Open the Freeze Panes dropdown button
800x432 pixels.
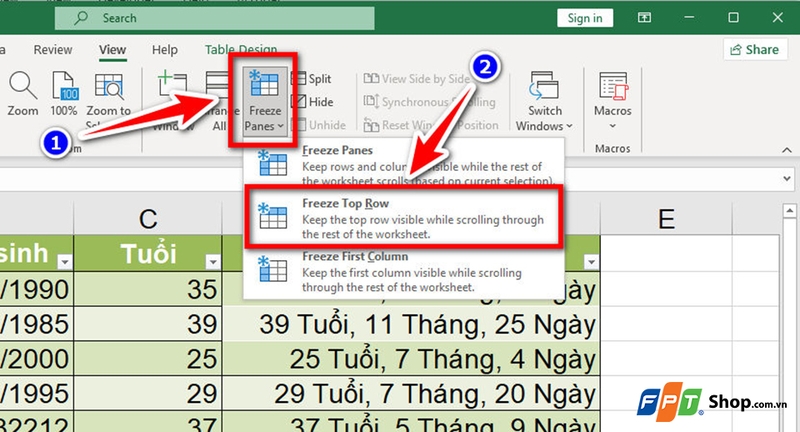[x=264, y=101]
